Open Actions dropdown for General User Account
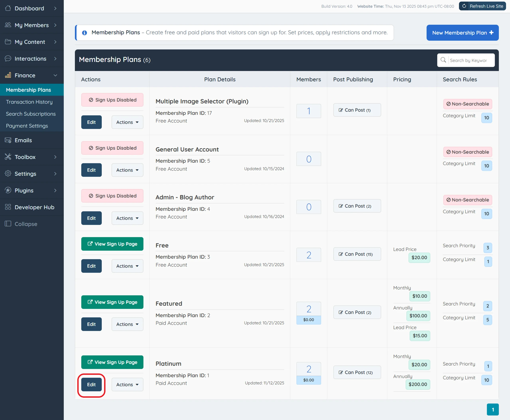510x420 pixels. 127,170
